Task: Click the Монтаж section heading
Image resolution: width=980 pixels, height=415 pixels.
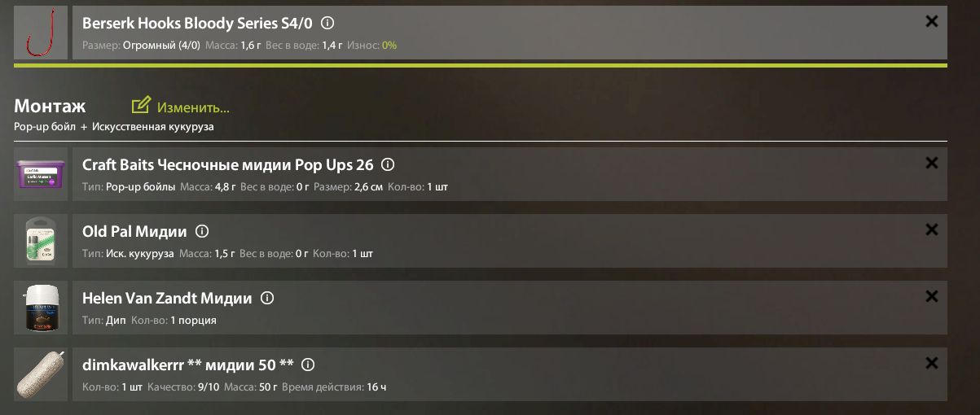Action: (x=50, y=107)
